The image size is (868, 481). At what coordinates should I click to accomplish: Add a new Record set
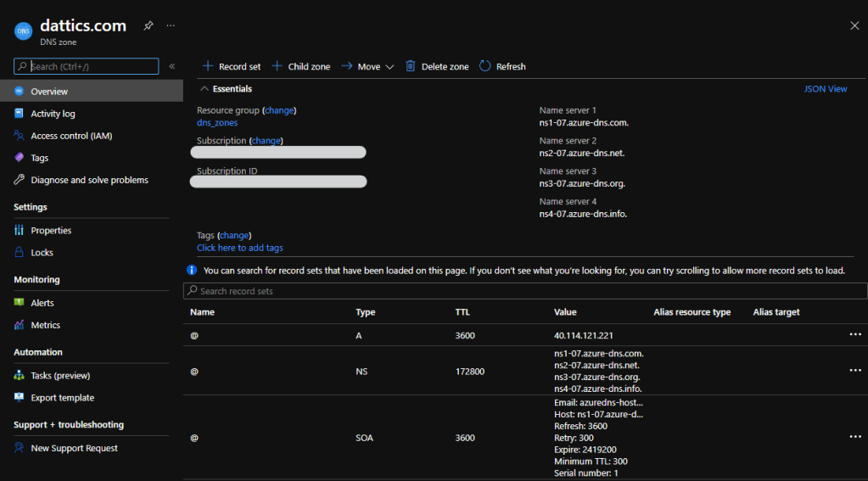click(232, 66)
